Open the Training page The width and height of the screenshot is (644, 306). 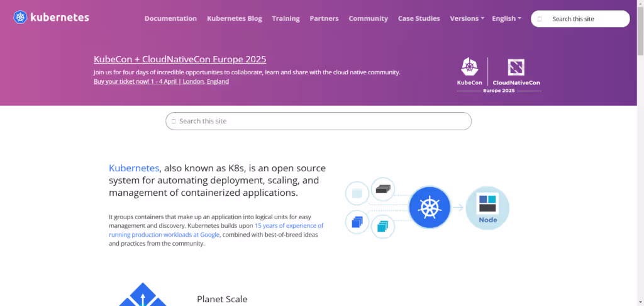tap(286, 18)
